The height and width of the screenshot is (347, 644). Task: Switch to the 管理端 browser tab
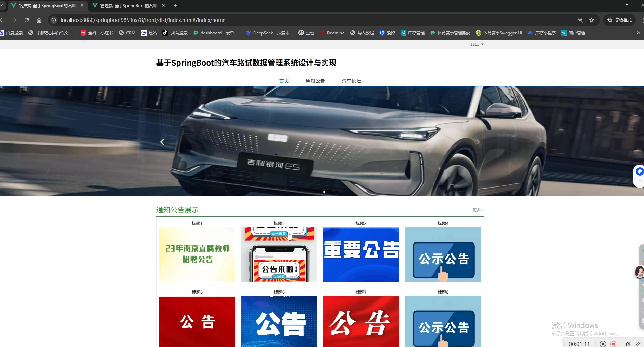point(129,5)
